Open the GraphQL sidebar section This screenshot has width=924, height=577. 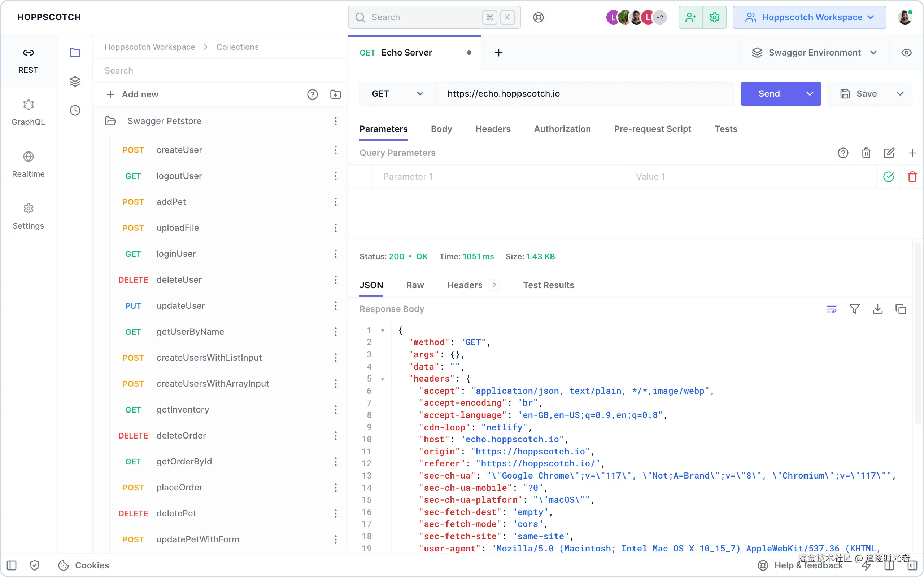(28, 112)
